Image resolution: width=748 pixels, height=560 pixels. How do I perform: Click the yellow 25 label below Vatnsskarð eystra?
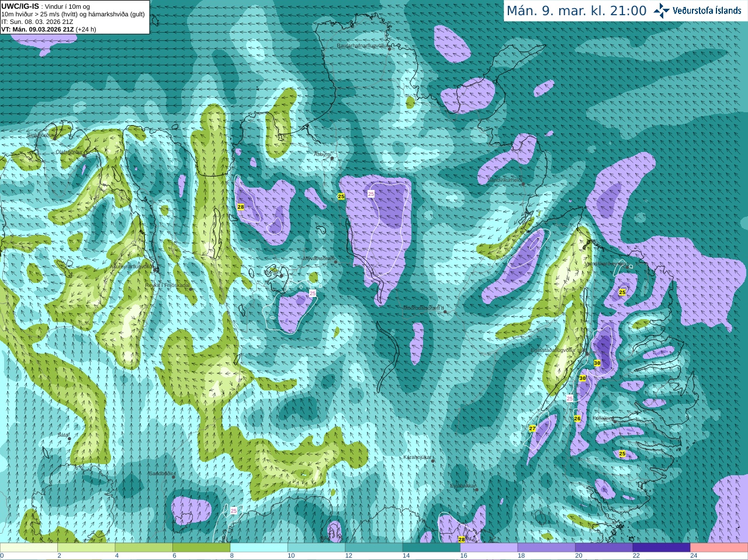(622, 292)
